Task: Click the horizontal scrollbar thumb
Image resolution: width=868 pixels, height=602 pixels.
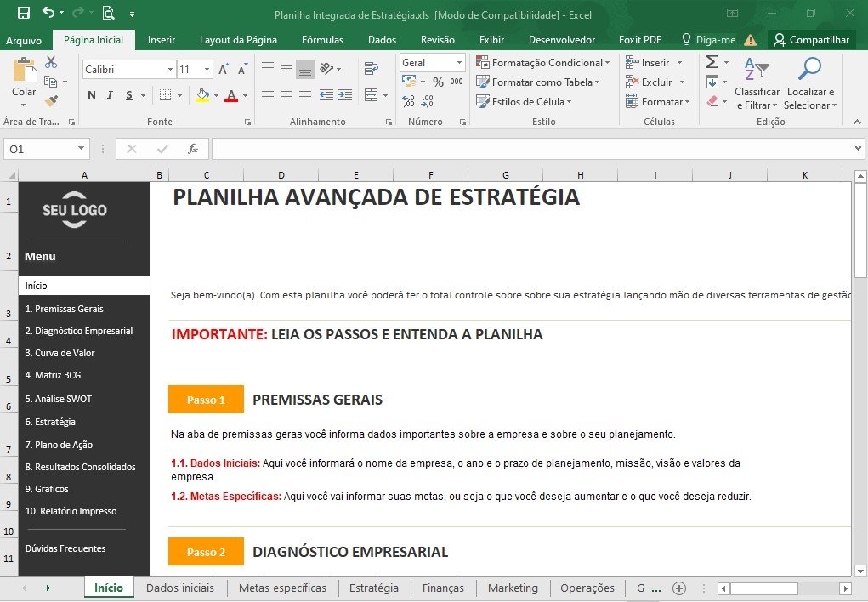Action: pos(764,588)
